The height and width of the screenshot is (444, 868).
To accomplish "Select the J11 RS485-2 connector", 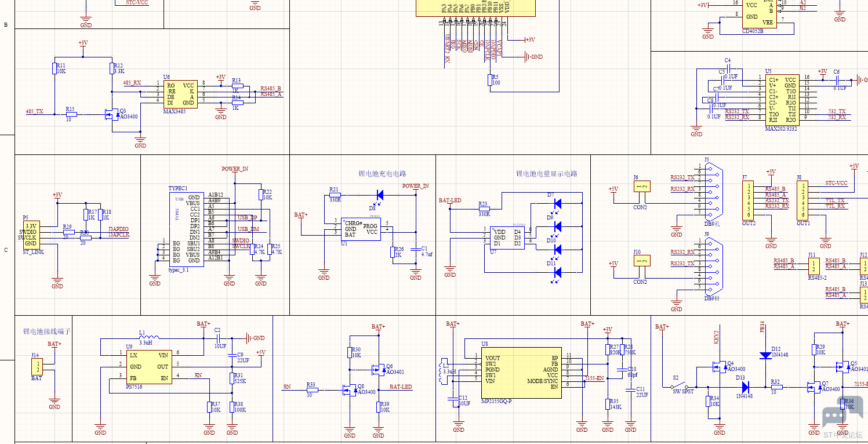I will point(814,266).
